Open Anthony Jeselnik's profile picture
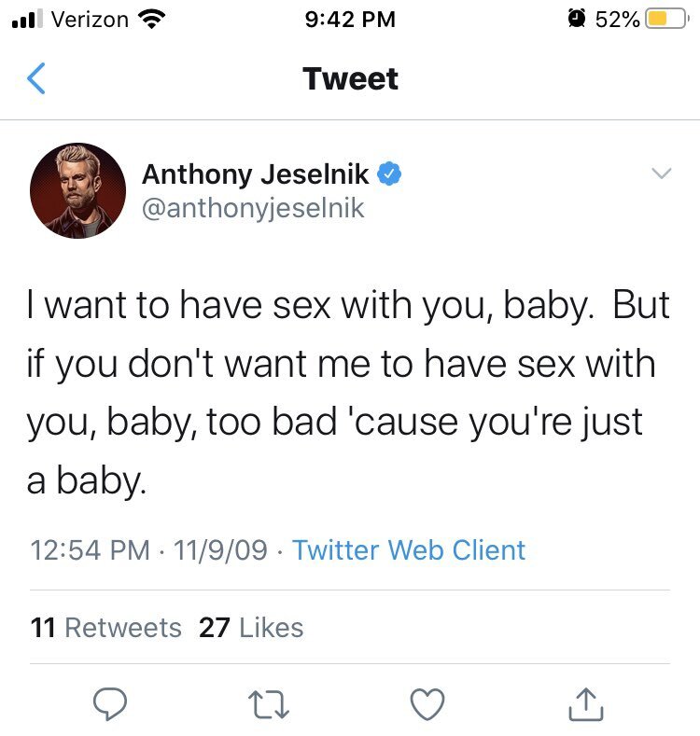700x736 pixels. click(77, 190)
